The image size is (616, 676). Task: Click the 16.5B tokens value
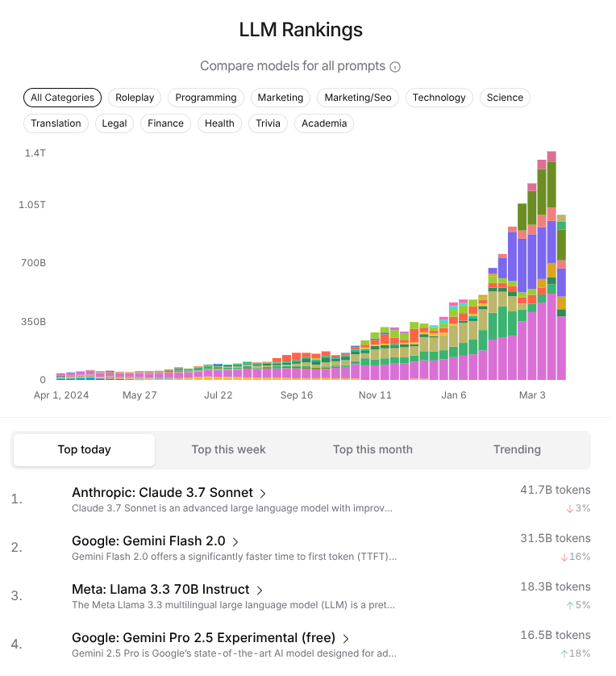coord(556,635)
